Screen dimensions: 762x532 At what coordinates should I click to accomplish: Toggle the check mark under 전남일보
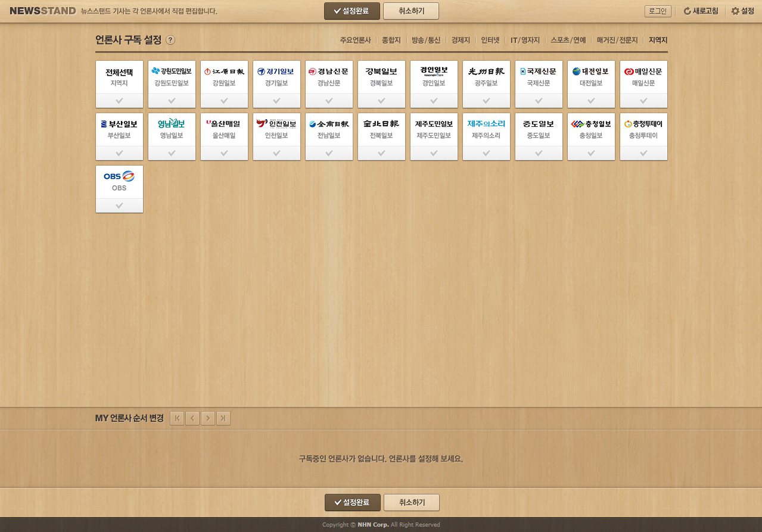329,153
